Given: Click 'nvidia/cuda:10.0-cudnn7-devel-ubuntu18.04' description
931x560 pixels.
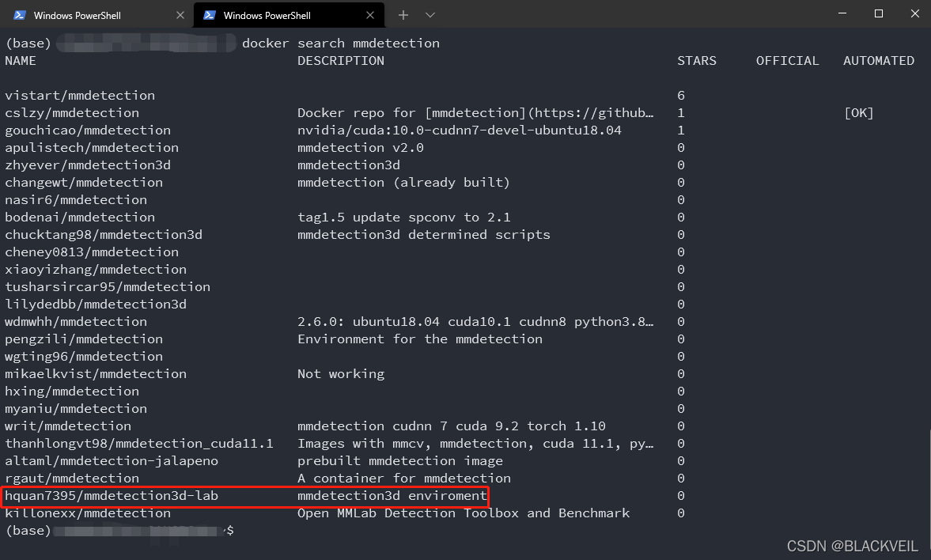Looking at the screenshot, I should (460, 130).
